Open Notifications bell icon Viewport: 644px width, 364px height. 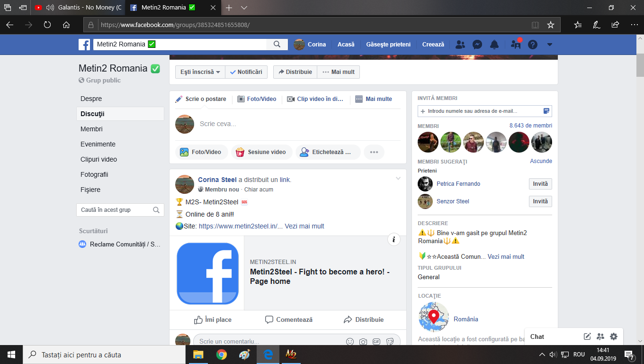coord(494,45)
